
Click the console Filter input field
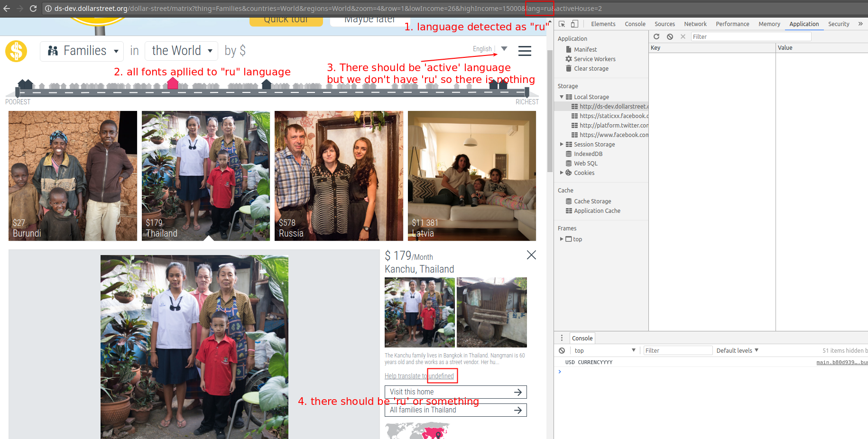pyautogui.click(x=677, y=350)
